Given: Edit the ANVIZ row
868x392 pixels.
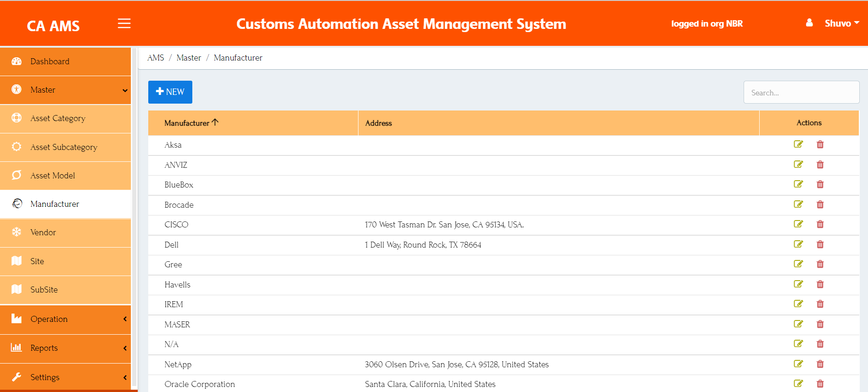Looking at the screenshot, I should 799,165.
